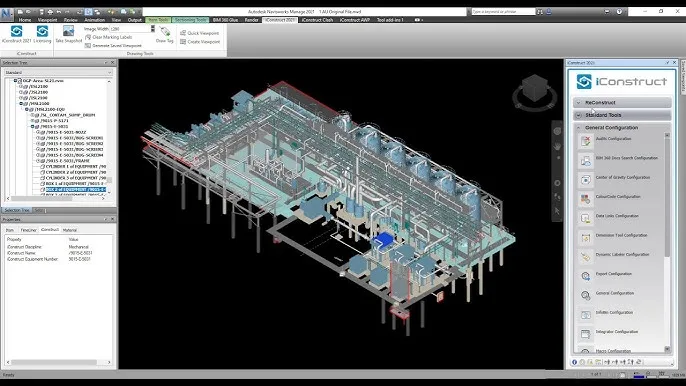Viewport: 686px width, 386px height.
Task: Open Center of Gravity Configuration
Action: [623, 177]
